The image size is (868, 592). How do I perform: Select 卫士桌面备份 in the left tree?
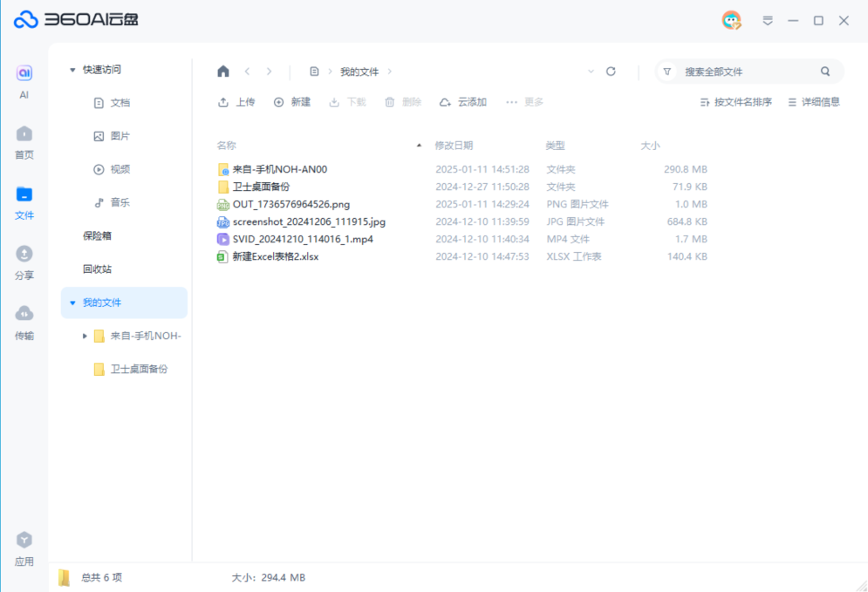pyautogui.click(x=139, y=369)
